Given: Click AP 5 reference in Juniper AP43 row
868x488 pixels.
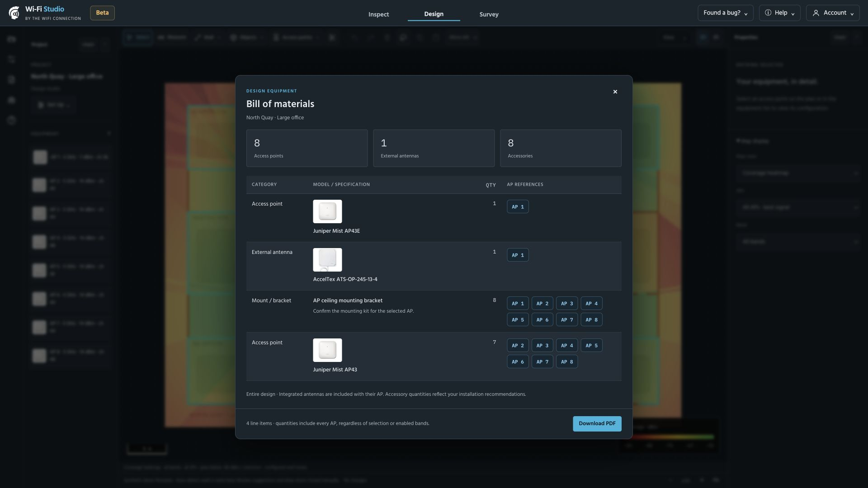Looking at the screenshot, I should pos(591,345).
